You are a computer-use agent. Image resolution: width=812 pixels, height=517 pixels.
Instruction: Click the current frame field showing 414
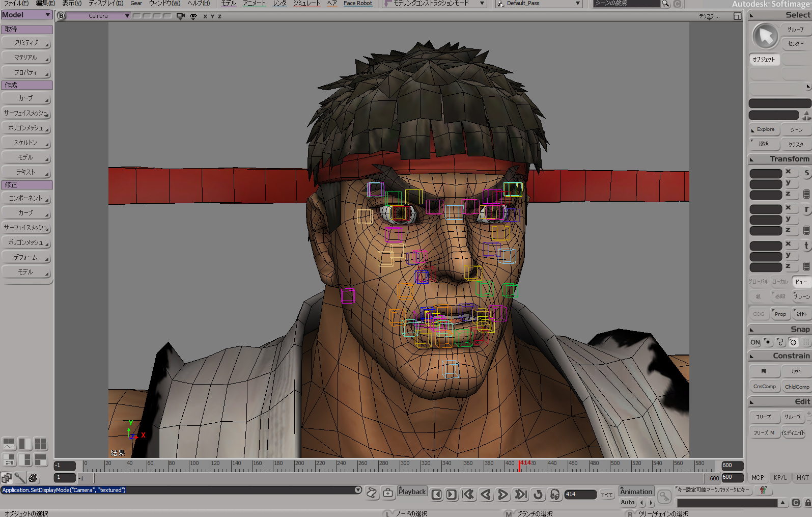coord(580,494)
